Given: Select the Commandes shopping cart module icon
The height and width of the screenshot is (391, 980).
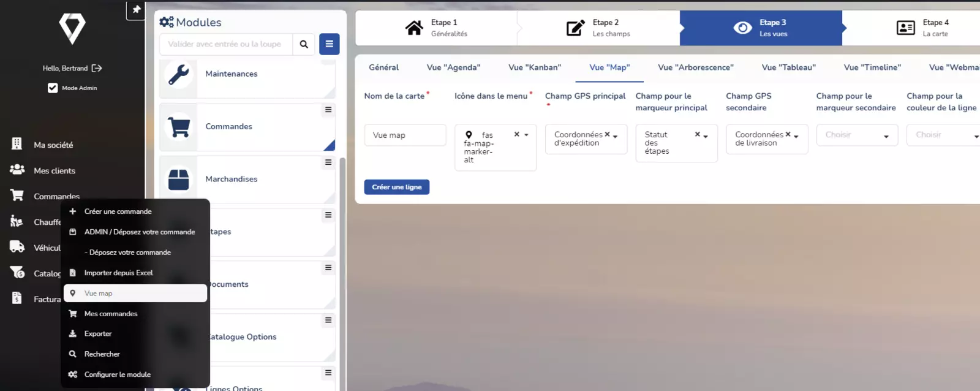Looking at the screenshot, I should point(179,127).
